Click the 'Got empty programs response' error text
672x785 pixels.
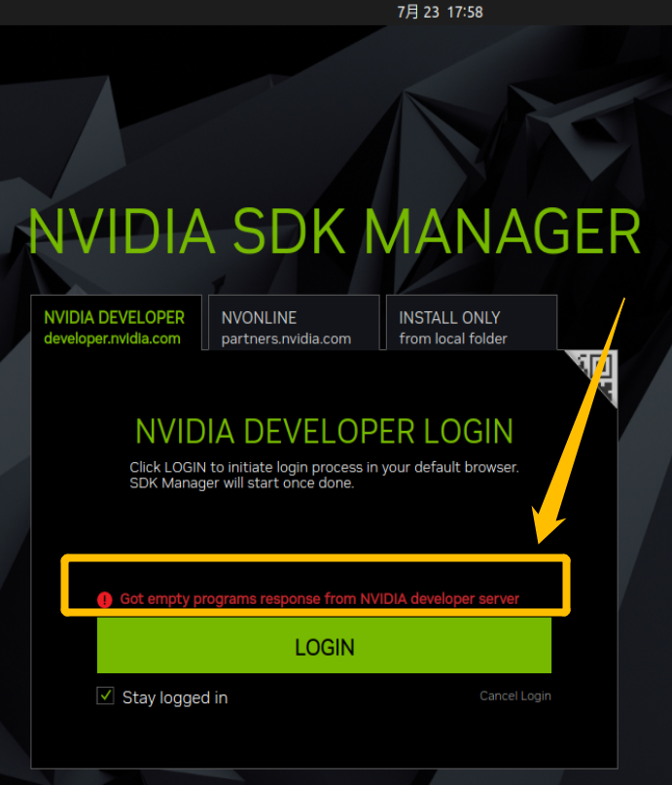pyautogui.click(x=319, y=599)
